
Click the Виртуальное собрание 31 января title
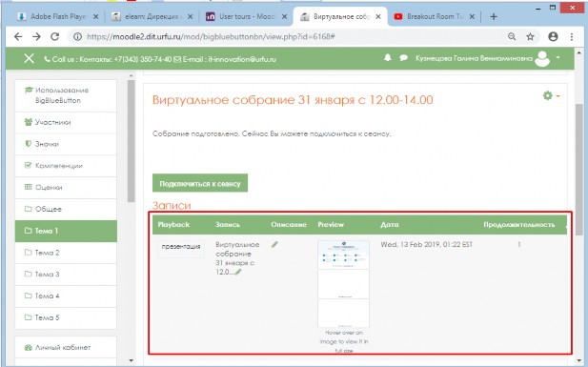coord(293,100)
